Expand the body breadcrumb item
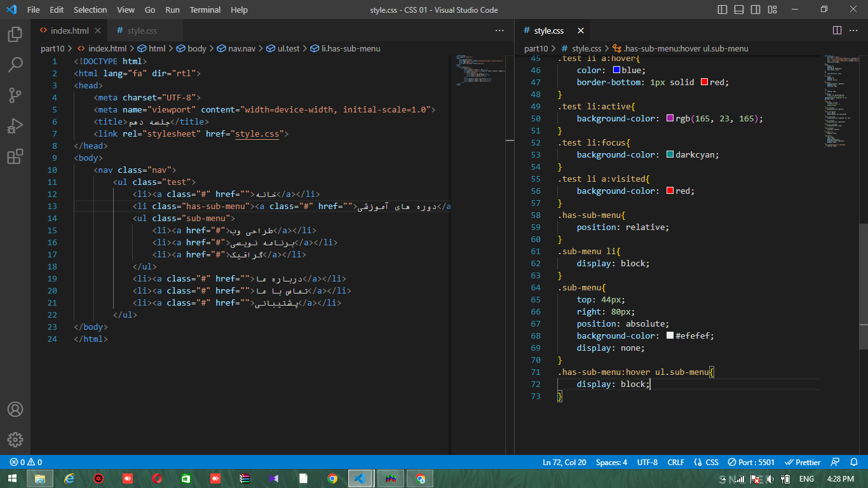This screenshot has width=868, height=488. click(191, 48)
